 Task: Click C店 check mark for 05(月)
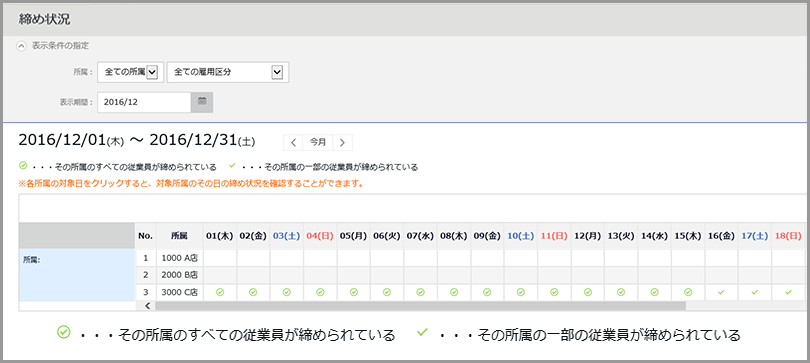pyautogui.click(x=354, y=292)
